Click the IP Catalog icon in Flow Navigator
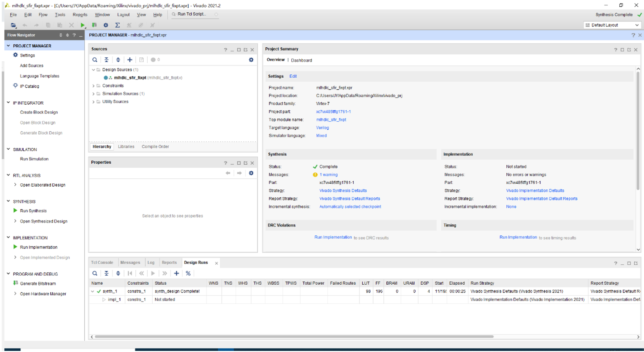 [x=15, y=86]
